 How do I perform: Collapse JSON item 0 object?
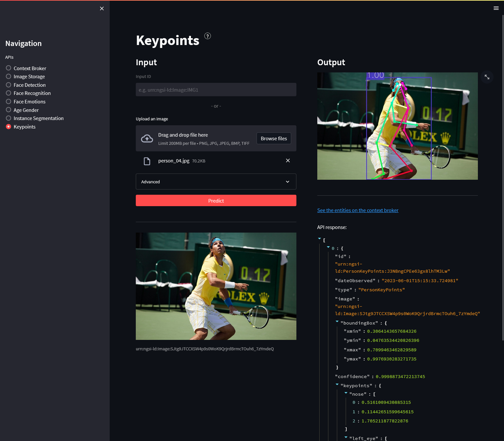(328, 247)
